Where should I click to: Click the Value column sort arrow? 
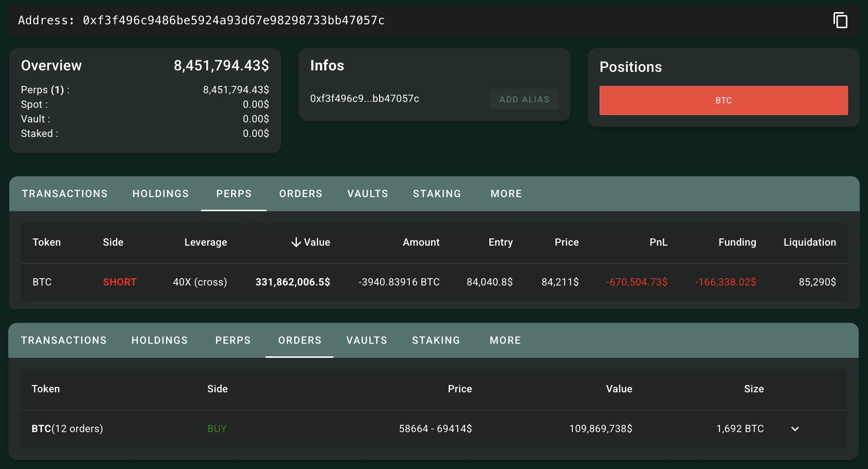click(296, 242)
